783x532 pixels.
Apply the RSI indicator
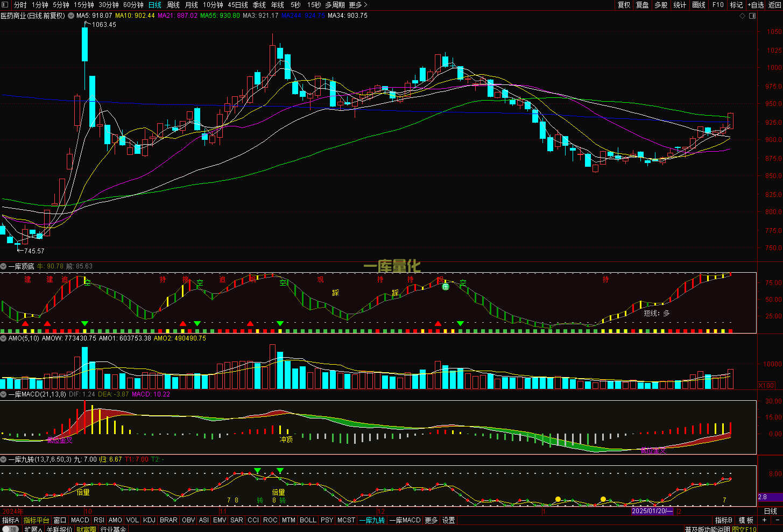click(x=99, y=520)
